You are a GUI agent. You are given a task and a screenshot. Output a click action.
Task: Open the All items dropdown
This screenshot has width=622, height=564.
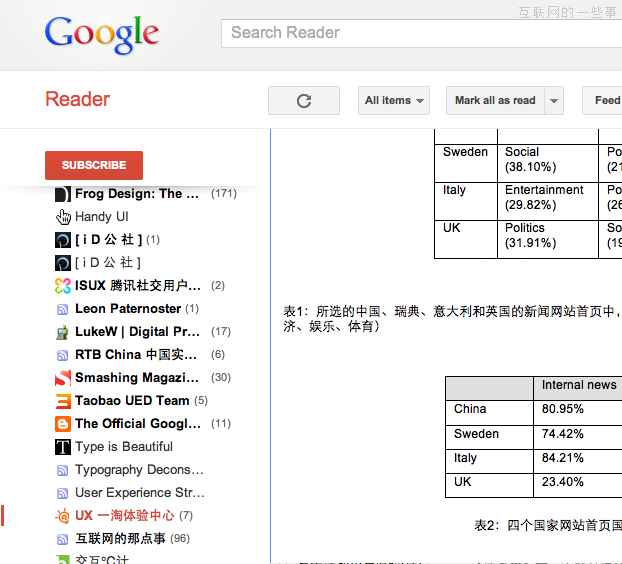[x=394, y=101]
